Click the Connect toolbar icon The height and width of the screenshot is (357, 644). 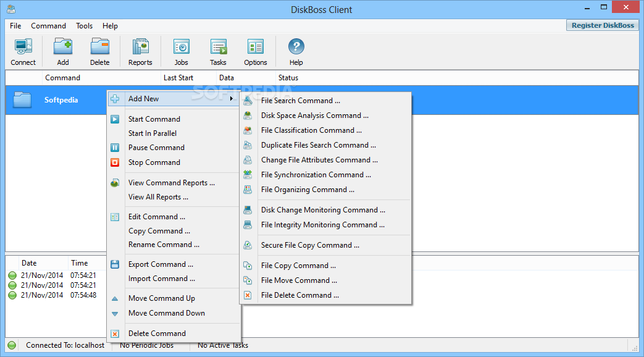[x=23, y=47]
